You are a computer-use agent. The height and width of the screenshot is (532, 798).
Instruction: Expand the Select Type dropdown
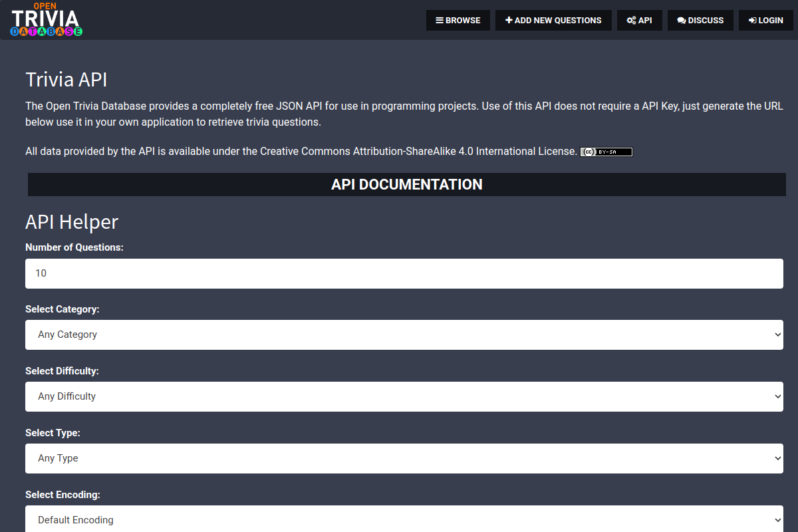click(x=404, y=458)
